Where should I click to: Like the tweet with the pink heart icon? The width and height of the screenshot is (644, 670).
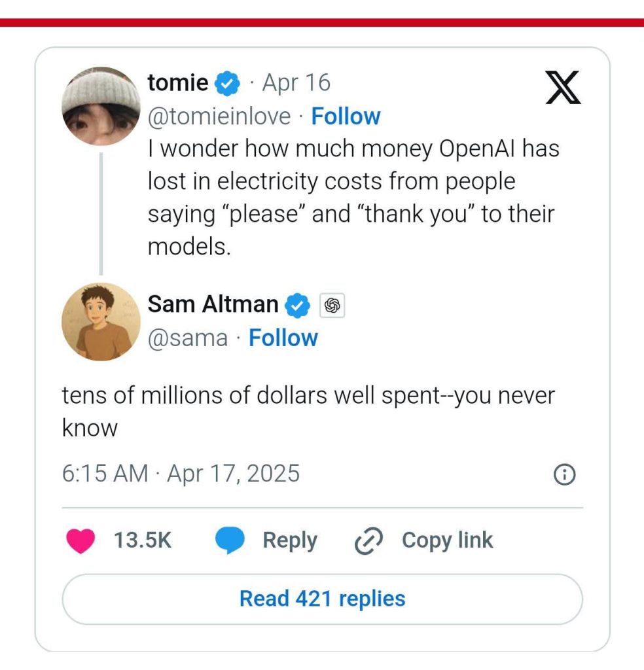coord(80,540)
